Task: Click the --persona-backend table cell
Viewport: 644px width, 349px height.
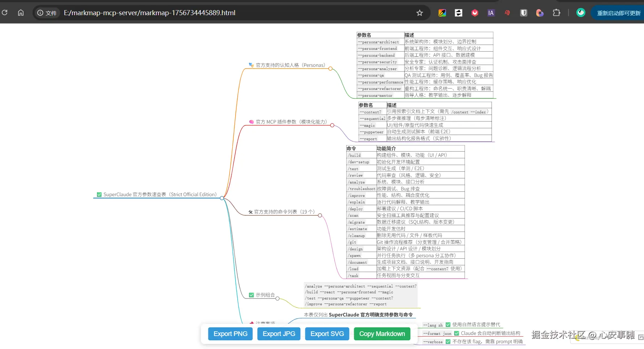Action: point(380,55)
